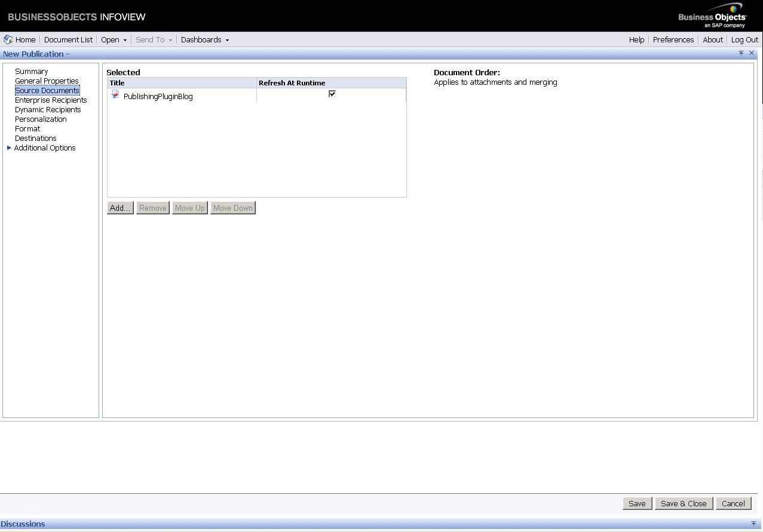Open the Send To dropdown menu
Viewport: 763px width, 532px height.
[154, 40]
